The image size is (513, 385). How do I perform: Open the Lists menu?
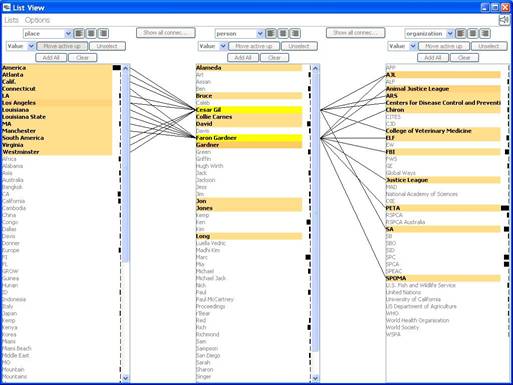pos(11,20)
